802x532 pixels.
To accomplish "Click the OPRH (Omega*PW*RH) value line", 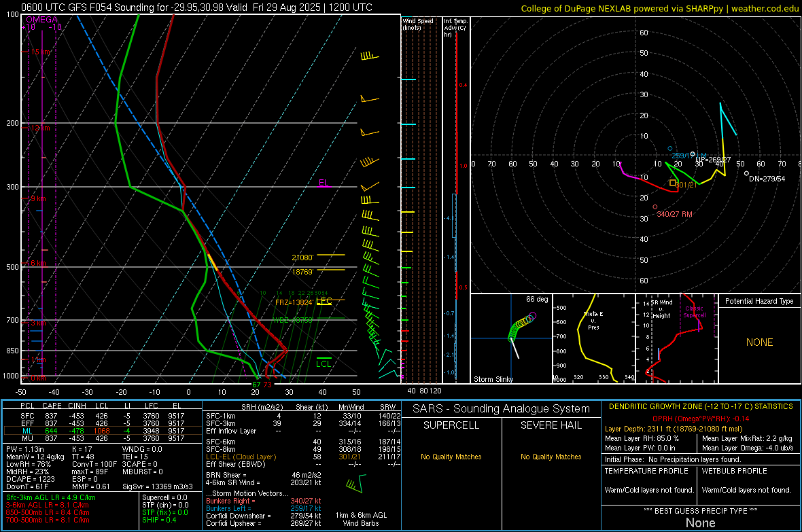I will (x=701, y=419).
